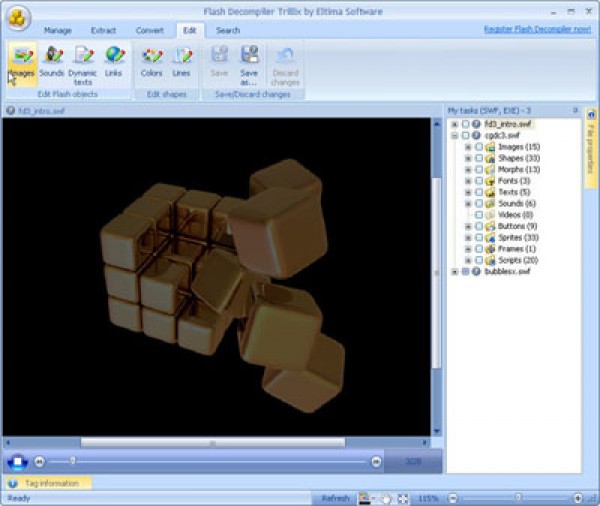Switch to the Manage ribbon tab
Screen dimensions: 600x506
point(58,31)
